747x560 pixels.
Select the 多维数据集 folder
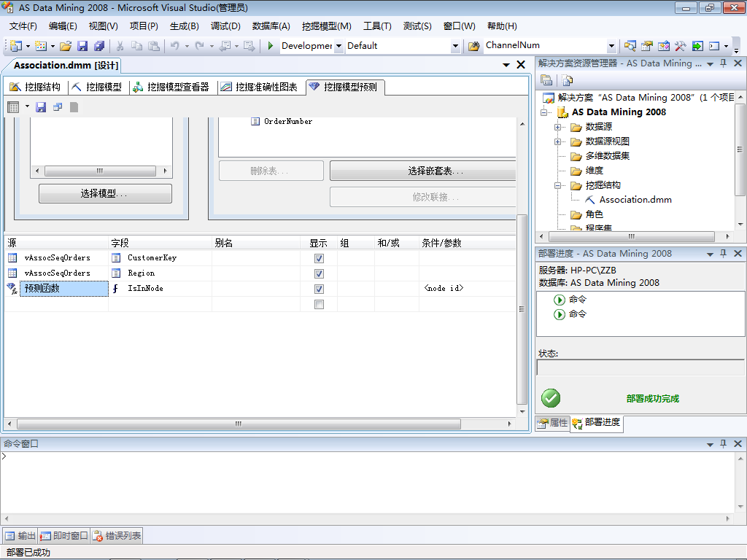pos(607,156)
